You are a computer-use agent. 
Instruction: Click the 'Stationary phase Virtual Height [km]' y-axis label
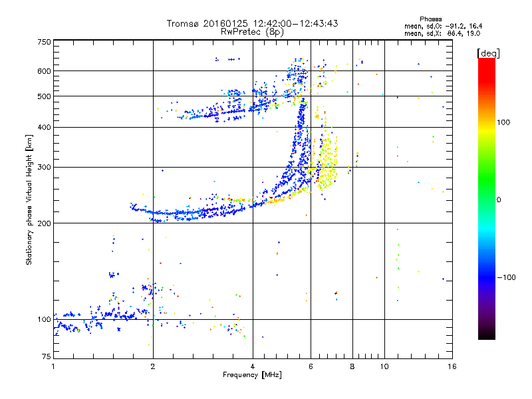click(x=29, y=200)
